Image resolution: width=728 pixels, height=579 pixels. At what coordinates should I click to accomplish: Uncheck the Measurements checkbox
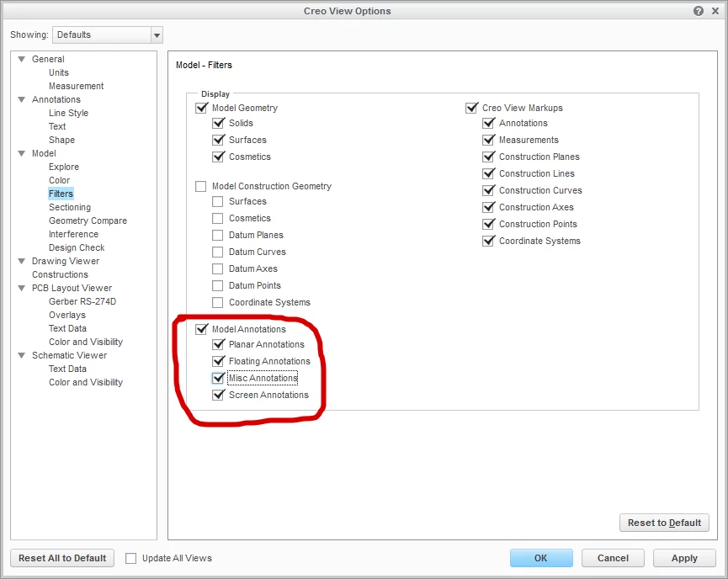click(x=488, y=140)
